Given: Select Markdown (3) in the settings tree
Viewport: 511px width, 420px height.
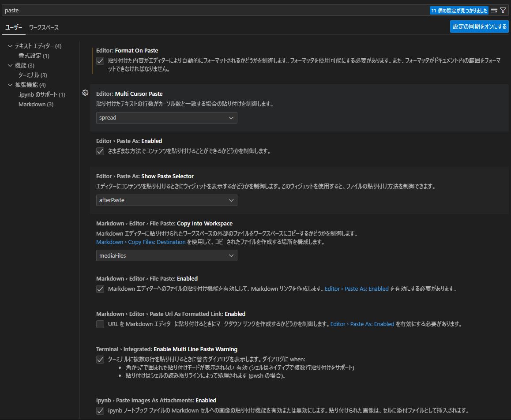Looking at the screenshot, I should 36,105.
